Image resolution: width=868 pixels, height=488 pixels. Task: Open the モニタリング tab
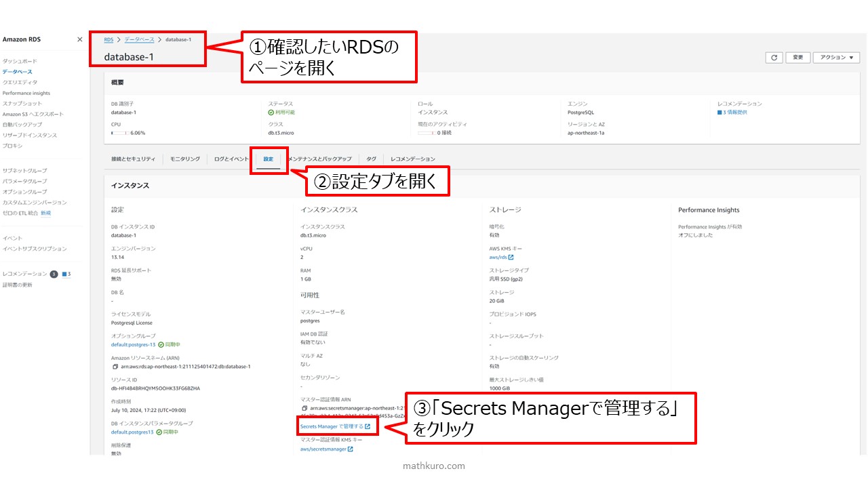pos(184,159)
